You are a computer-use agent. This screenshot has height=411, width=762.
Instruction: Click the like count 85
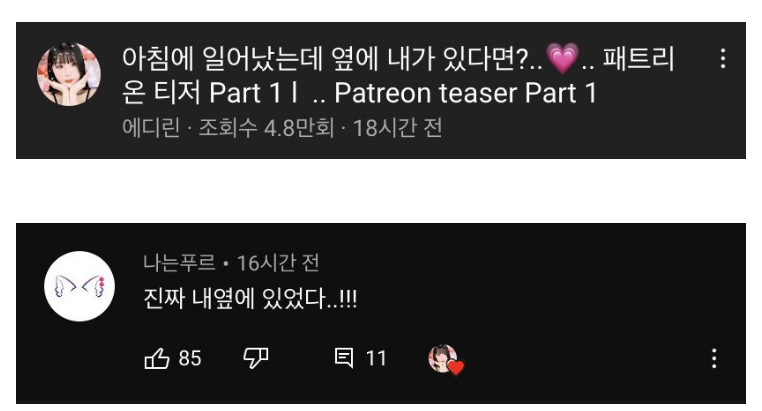coord(190,359)
